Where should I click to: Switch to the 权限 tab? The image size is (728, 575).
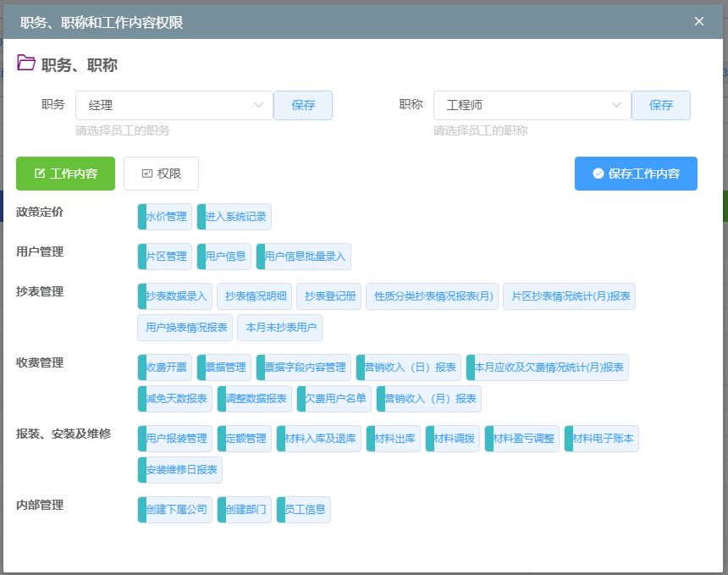(161, 174)
